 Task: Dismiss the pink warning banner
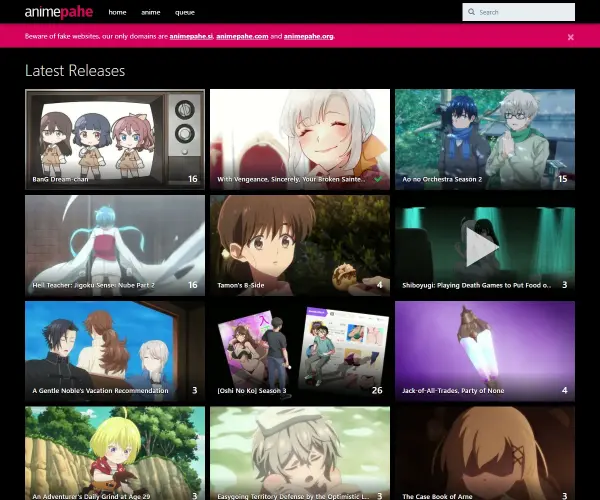click(571, 37)
